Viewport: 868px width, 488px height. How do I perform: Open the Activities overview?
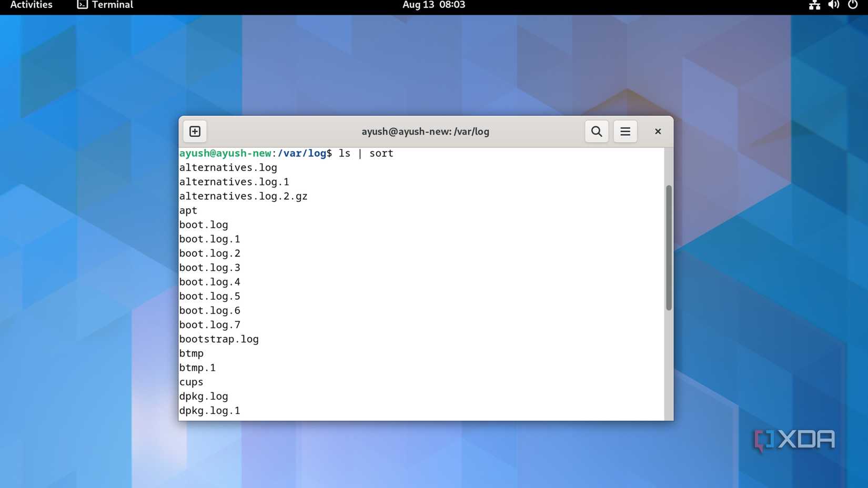30,5
